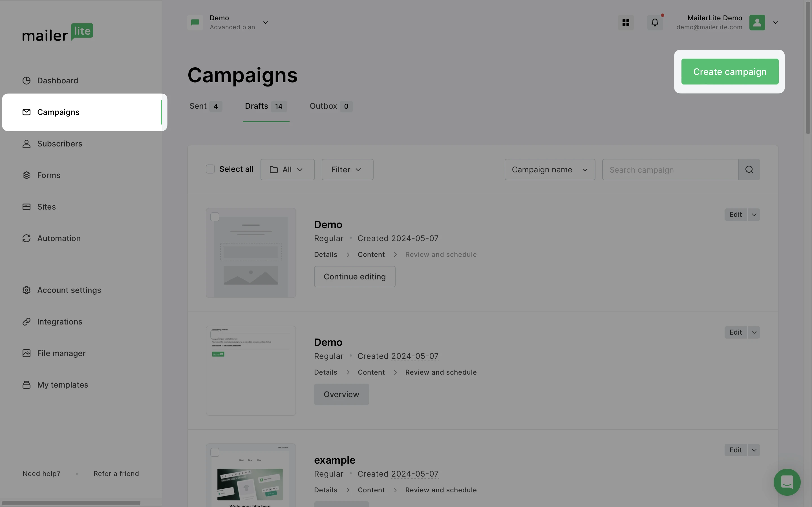Screen dimensions: 812x507
Task: Expand the Filter dropdown
Action: point(347,170)
